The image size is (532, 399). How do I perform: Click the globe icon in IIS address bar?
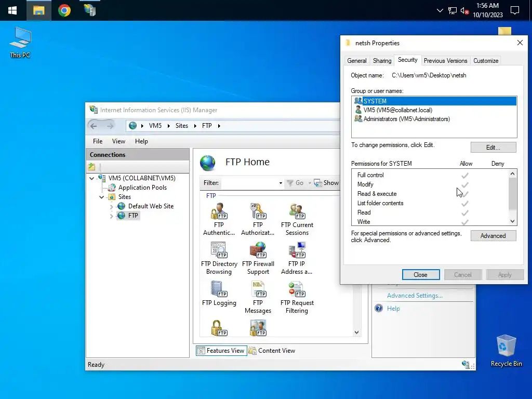[x=132, y=126]
